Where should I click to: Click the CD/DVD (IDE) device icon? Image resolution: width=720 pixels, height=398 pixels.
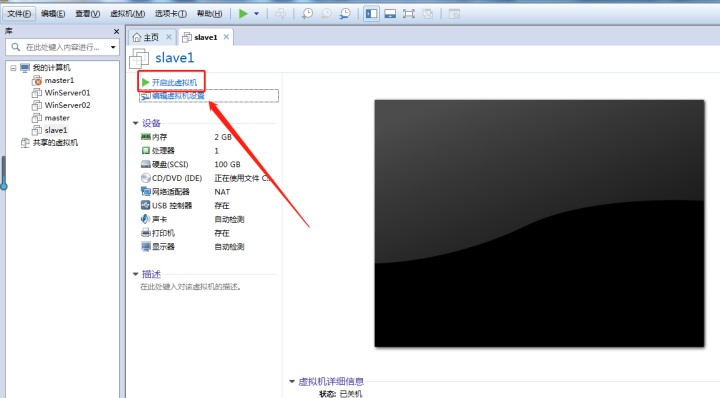146,178
